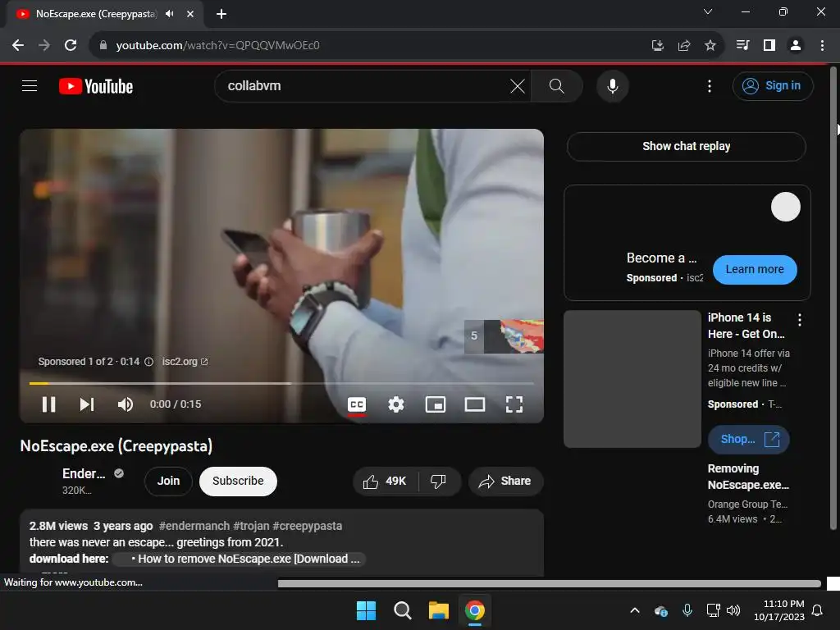
Task: Reload the page in Chrome
Action: pos(71,46)
